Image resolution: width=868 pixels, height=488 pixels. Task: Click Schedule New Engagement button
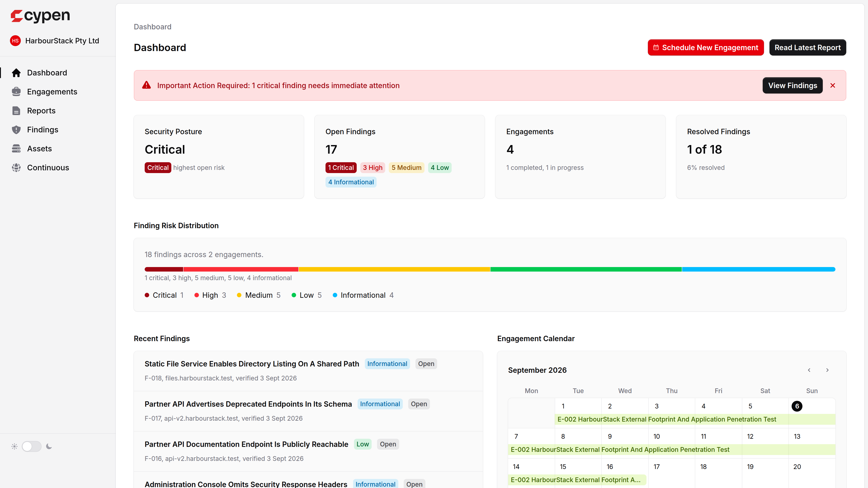click(705, 47)
